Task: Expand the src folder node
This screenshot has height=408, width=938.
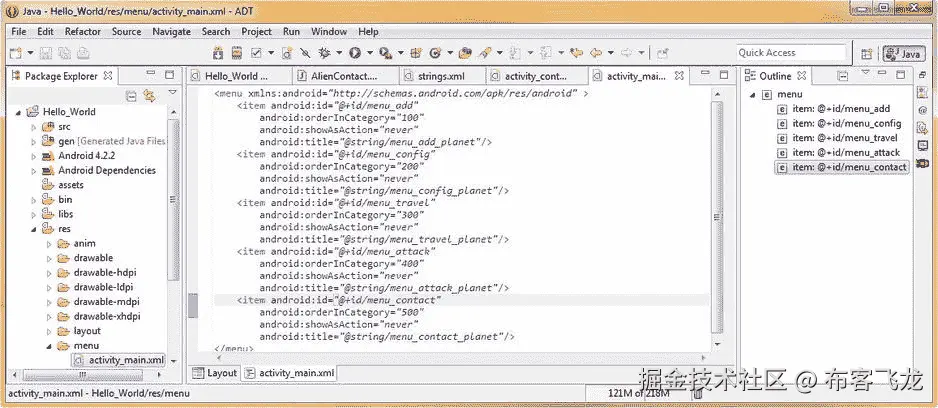Action: coord(34,127)
